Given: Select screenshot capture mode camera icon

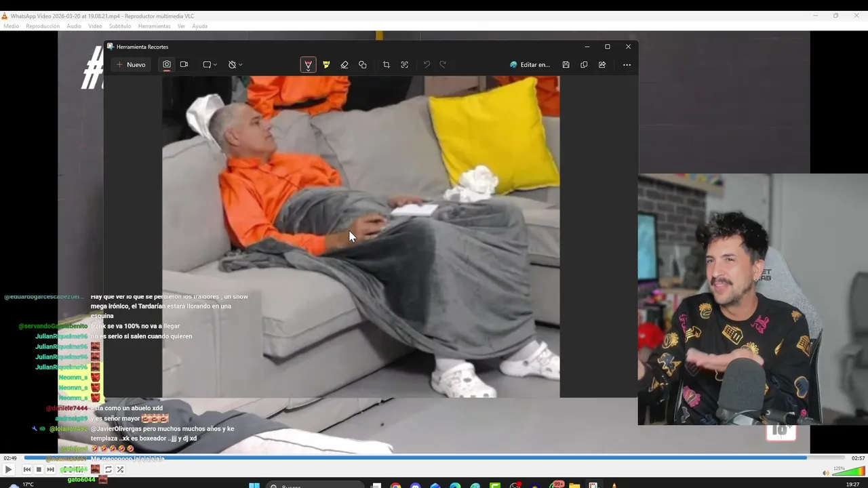Looking at the screenshot, I should [167, 64].
